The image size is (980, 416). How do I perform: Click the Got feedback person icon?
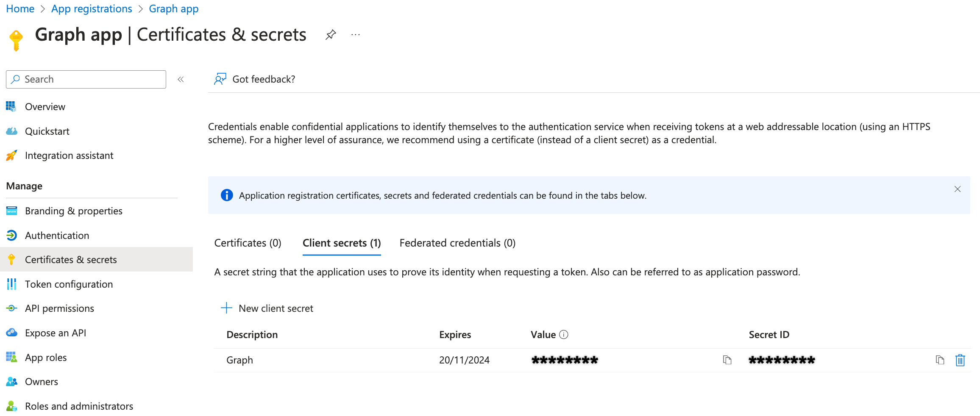[220, 79]
